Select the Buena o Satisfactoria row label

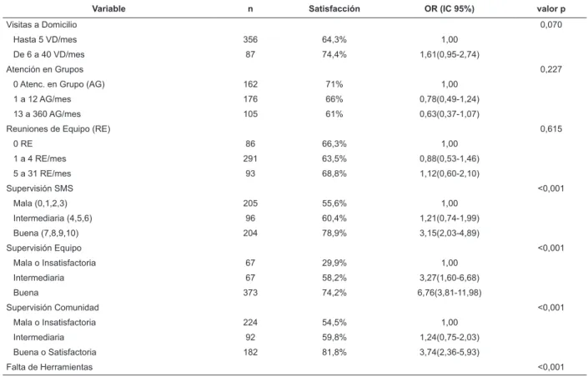(x=55, y=352)
